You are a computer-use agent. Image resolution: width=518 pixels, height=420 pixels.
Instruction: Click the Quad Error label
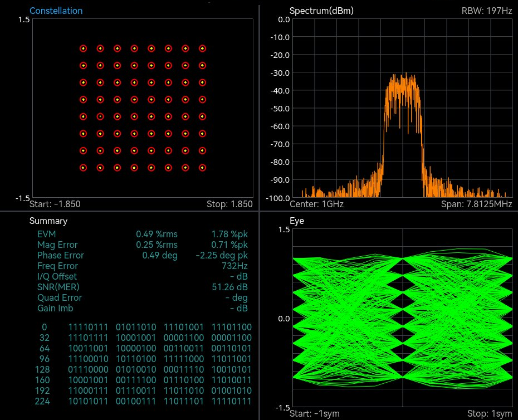tap(60, 297)
